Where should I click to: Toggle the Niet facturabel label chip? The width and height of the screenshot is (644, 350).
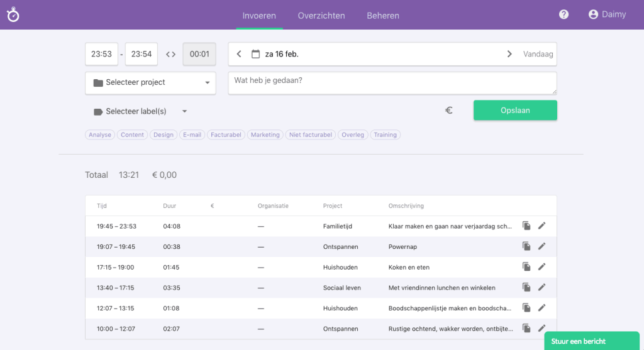[x=311, y=134]
